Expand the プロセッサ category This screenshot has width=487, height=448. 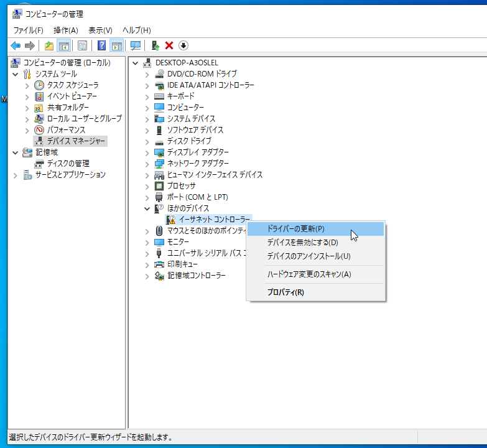(147, 186)
